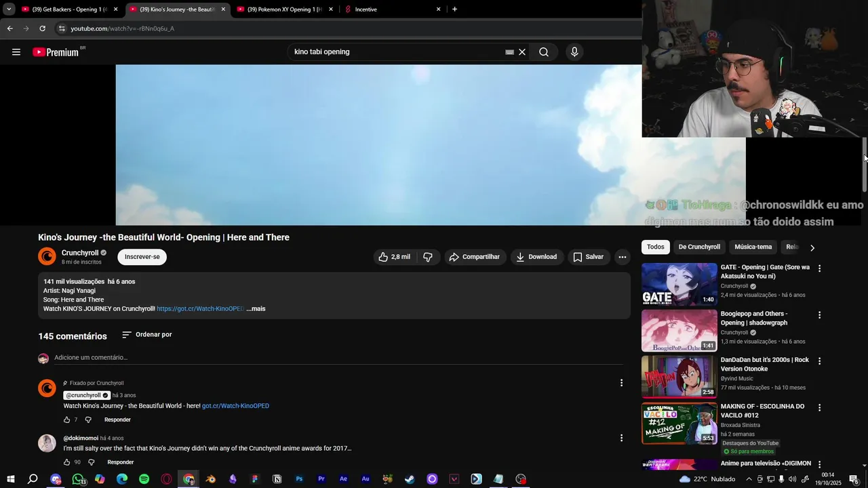
Task: Click the page vertical scrollbar thumb
Action: pyautogui.click(x=865, y=164)
